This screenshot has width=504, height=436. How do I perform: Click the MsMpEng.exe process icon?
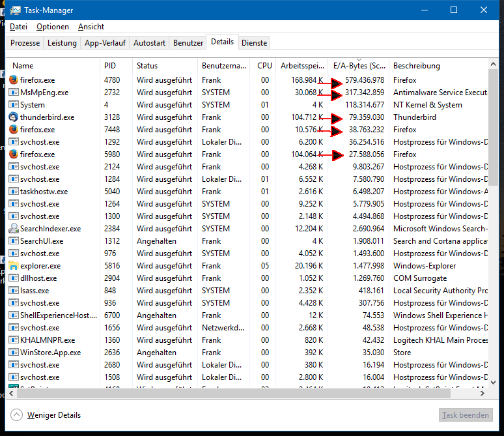[14, 93]
